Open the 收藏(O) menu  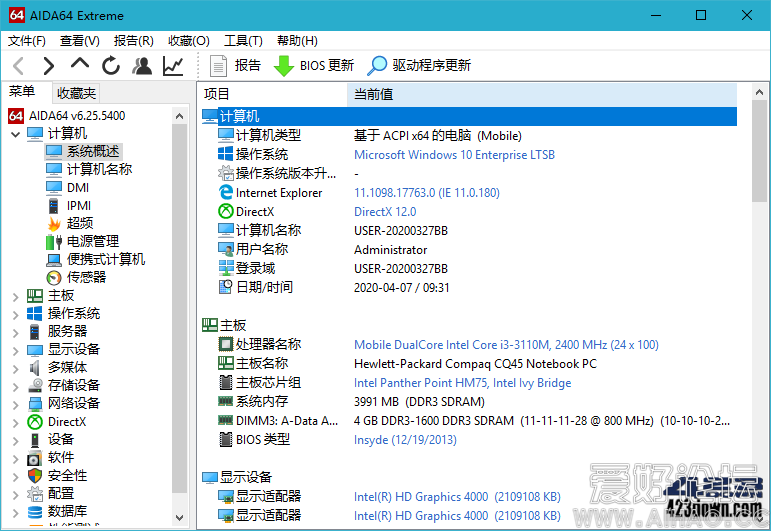tap(189, 41)
